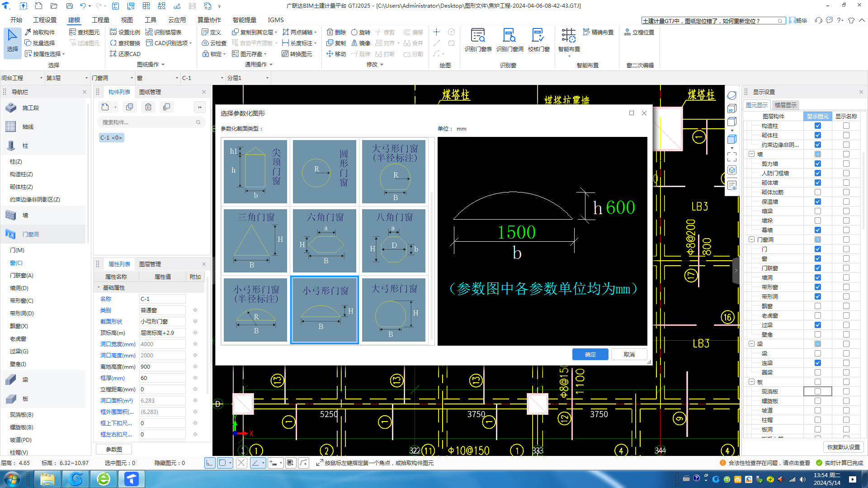The image size is (868, 488).
Task: Open 视图 ribbon tab
Action: [127, 20]
